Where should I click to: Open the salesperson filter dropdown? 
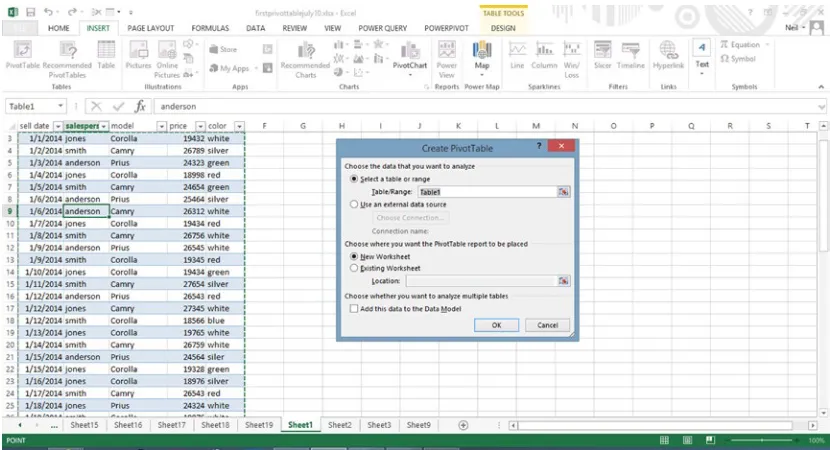104,126
